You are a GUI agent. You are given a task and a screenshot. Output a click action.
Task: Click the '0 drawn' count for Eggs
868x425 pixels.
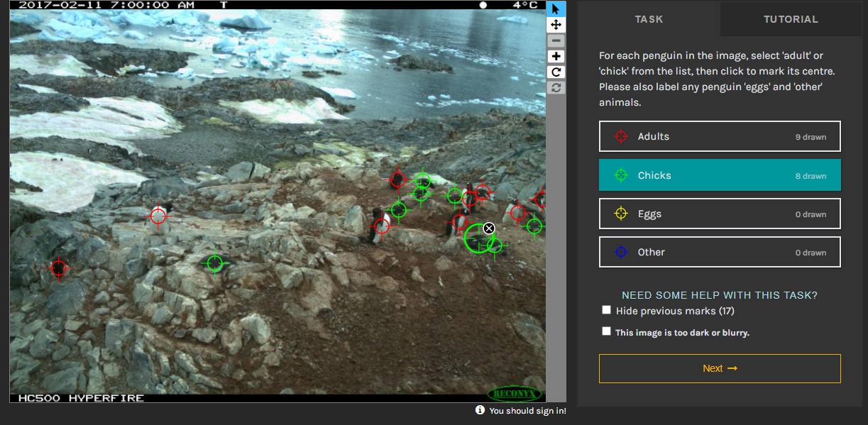click(x=811, y=214)
